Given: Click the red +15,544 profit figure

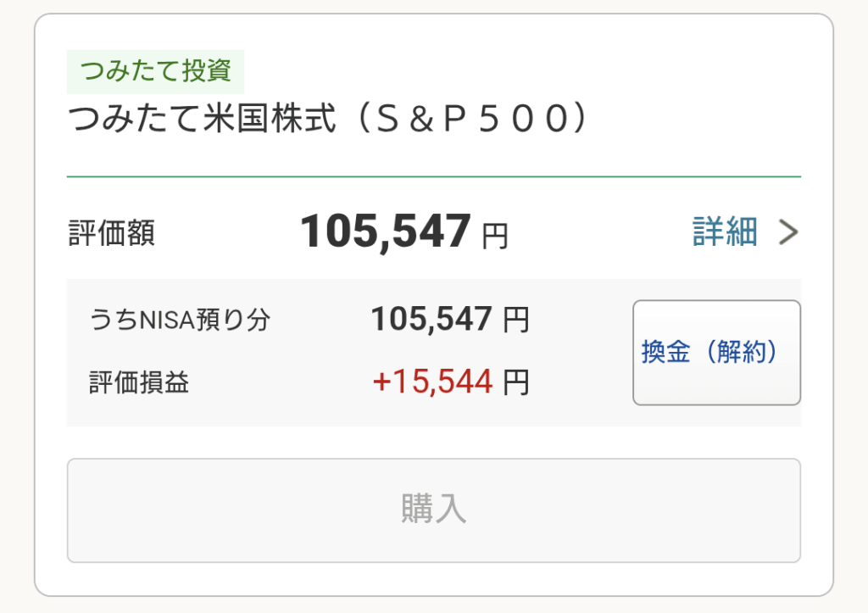Looking at the screenshot, I should (x=432, y=382).
